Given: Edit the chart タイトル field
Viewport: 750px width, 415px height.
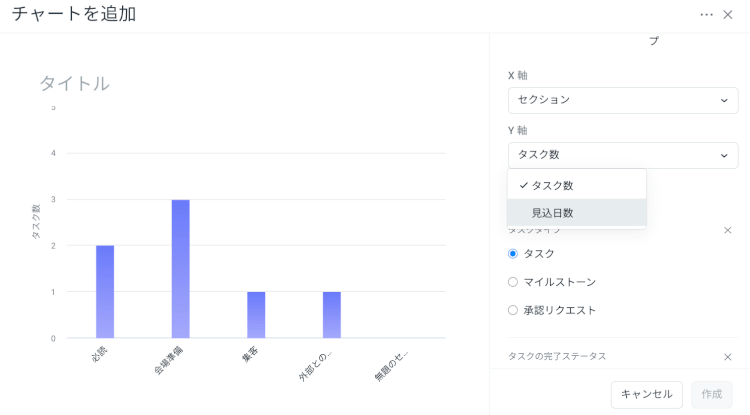Looking at the screenshot, I should [x=75, y=83].
